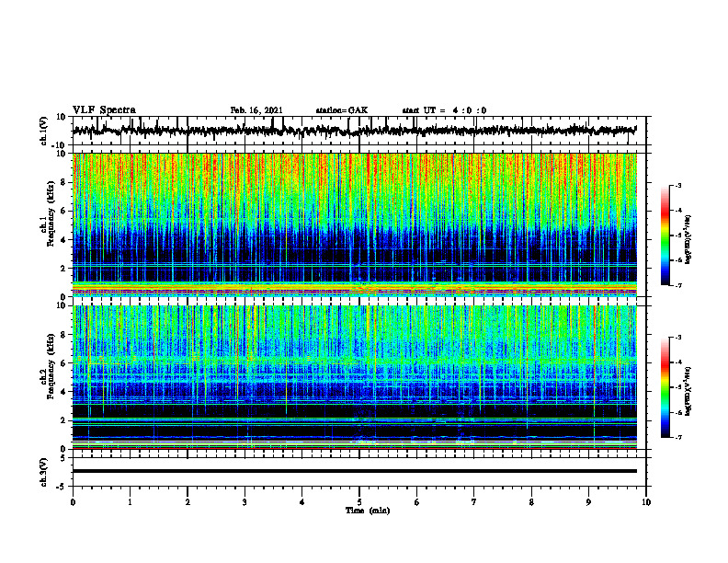Image resolution: width=728 pixels, height=563 pixels.
Task: Click the ch.1 spectrogram color bar
Action: [665, 236]
